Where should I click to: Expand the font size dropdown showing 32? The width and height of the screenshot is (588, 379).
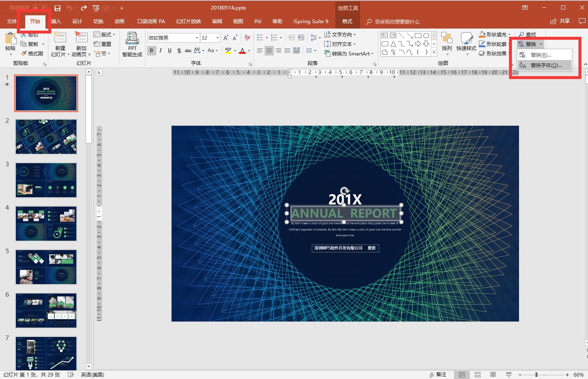(x=218, y=38)
